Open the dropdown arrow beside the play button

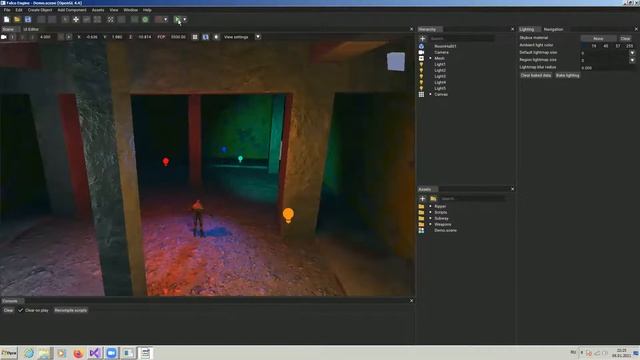185,19
